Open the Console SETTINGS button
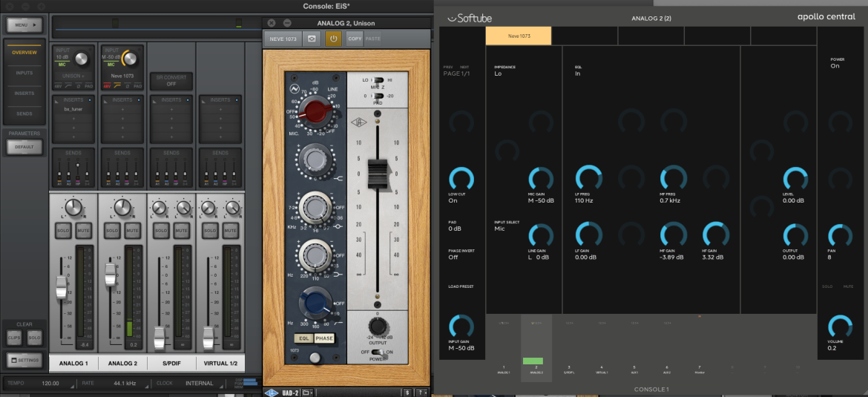 pos(24,361)
